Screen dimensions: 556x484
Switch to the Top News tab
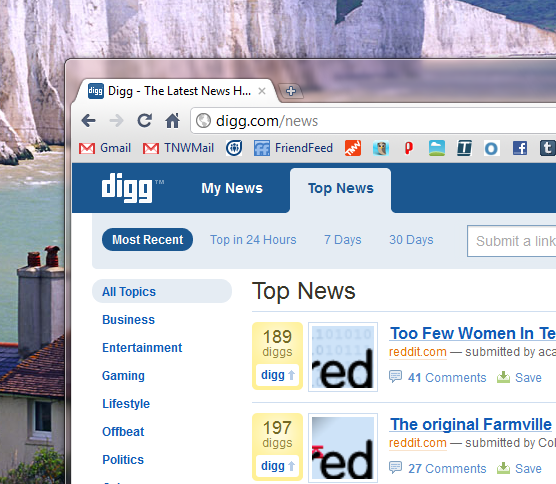[340, 189]
